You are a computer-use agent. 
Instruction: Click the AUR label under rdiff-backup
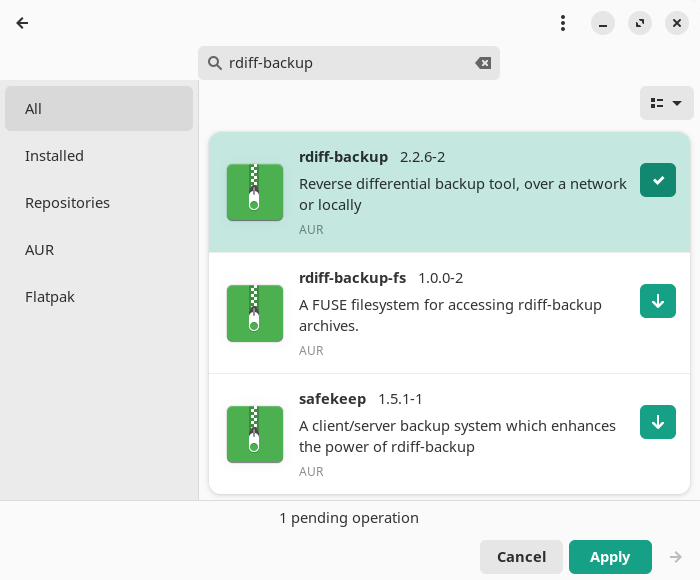311,229
